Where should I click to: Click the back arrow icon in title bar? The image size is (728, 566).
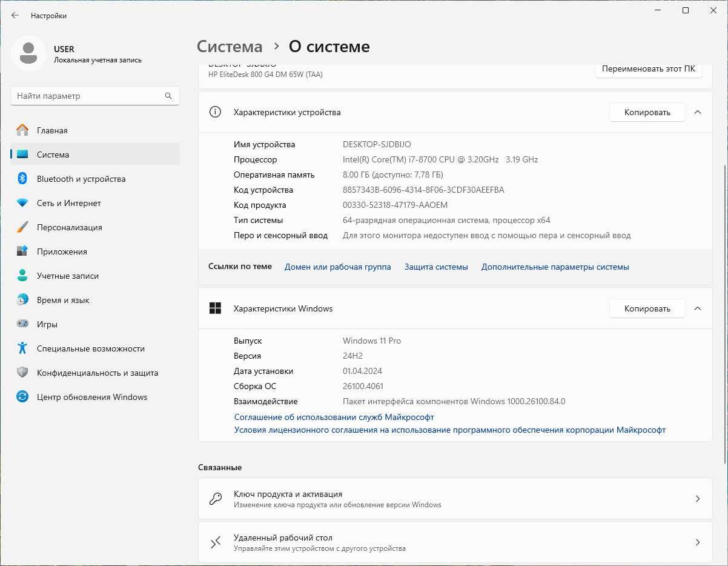[15, 15]
